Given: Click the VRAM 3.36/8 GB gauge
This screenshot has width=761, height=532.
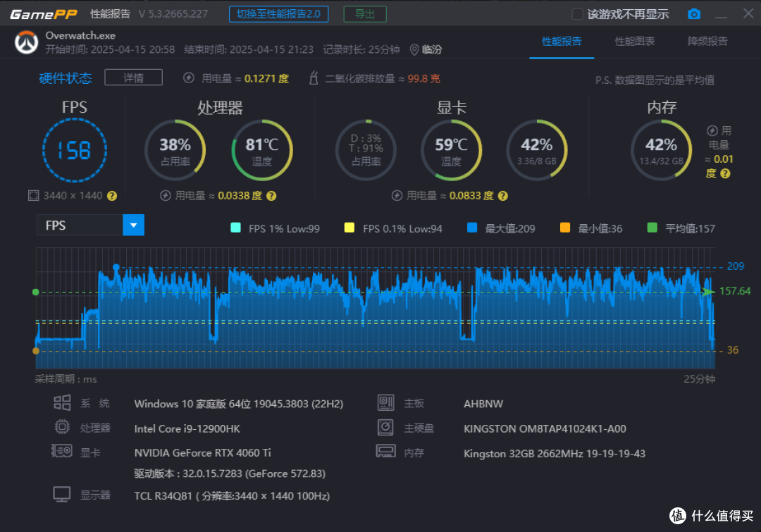Looking at the screenshot, I should point(537,150).
